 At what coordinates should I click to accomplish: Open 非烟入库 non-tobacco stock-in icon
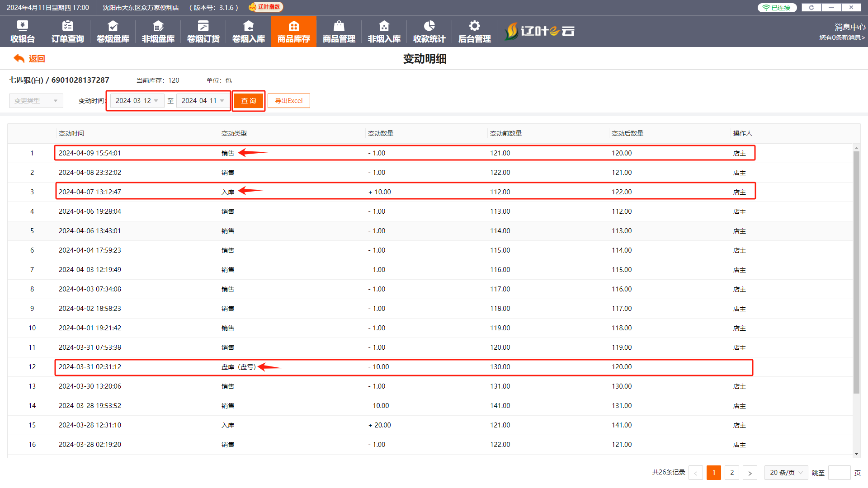pos(384,31)
